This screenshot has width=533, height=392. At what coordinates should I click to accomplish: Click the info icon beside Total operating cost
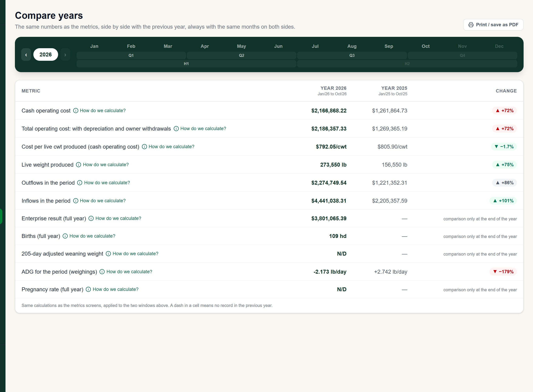pos(176,129)
